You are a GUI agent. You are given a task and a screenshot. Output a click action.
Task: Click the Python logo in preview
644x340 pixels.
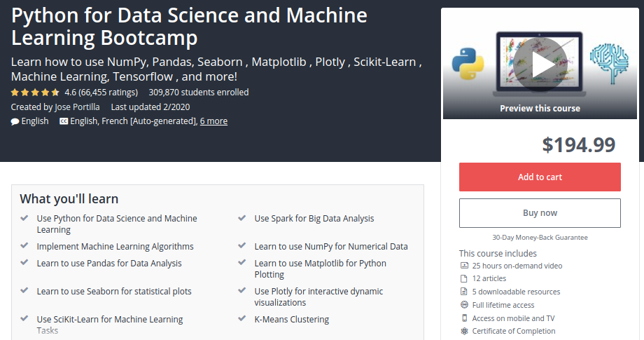pos(468,64)
